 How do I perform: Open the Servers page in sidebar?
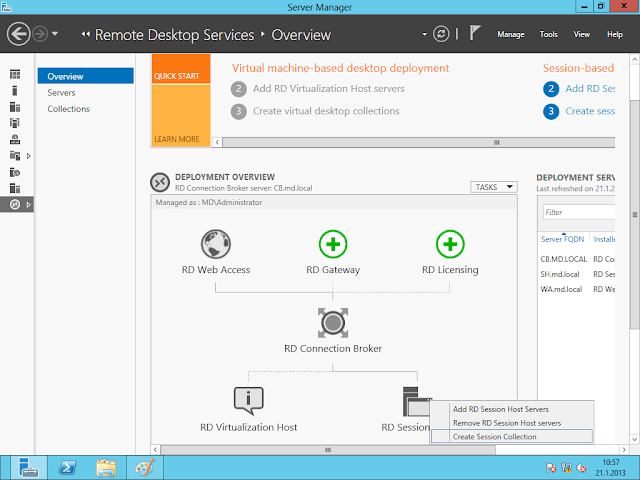pos(61,93)
